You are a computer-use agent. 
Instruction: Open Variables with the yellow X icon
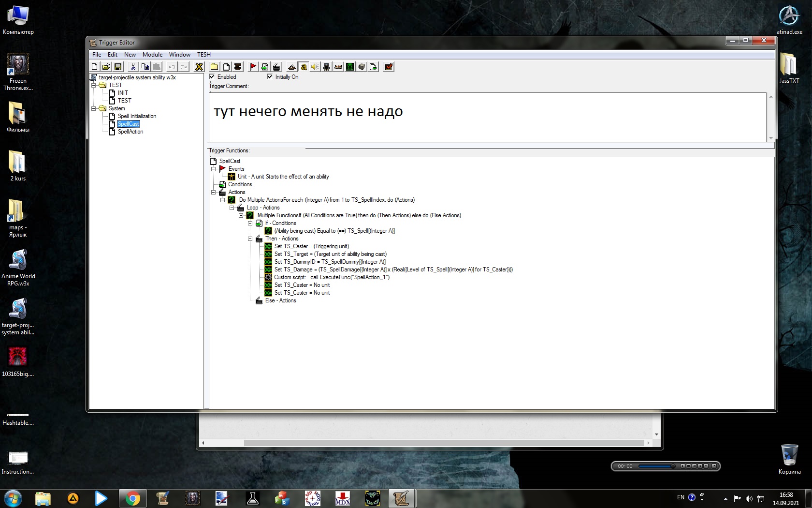coord(199,67)
